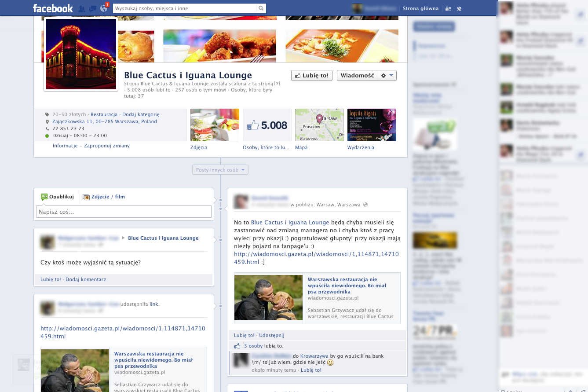The width and height of the screenshot is (588, 392).
Task: Open friend requests icon in header
Action: pyautogui.click(x=81, y=8)
